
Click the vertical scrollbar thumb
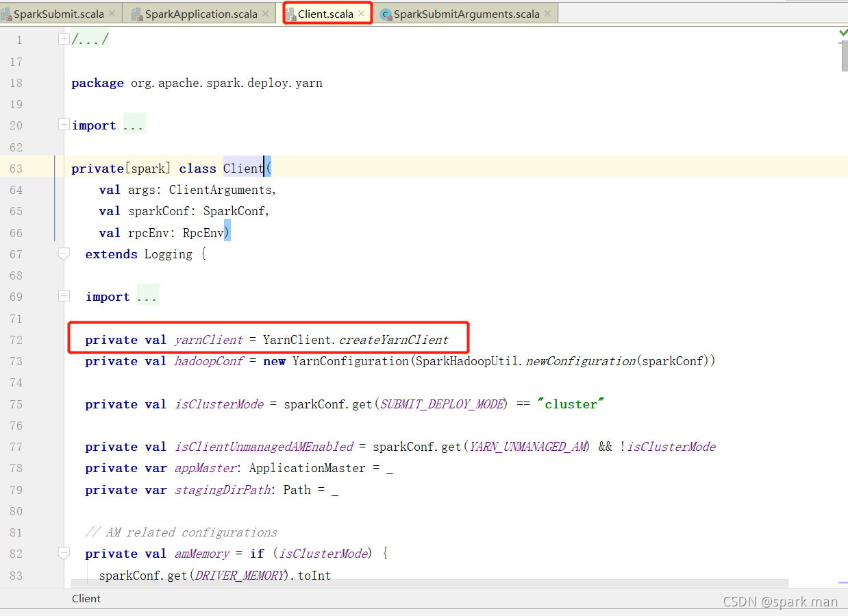845,56
